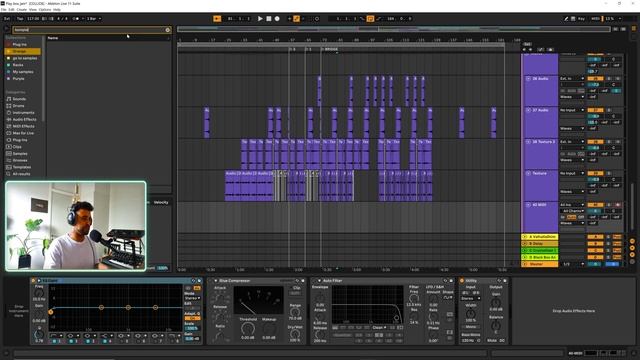Open the Max for Live category

pos(23,133)
